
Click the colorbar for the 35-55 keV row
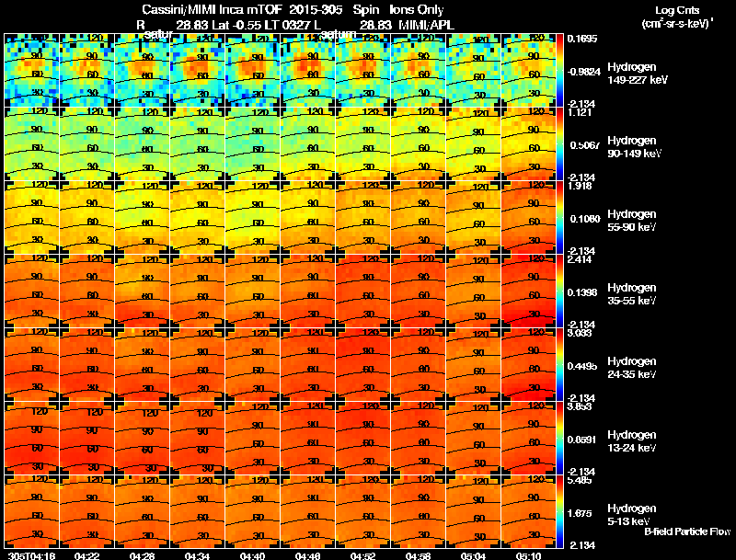[559, 291]
